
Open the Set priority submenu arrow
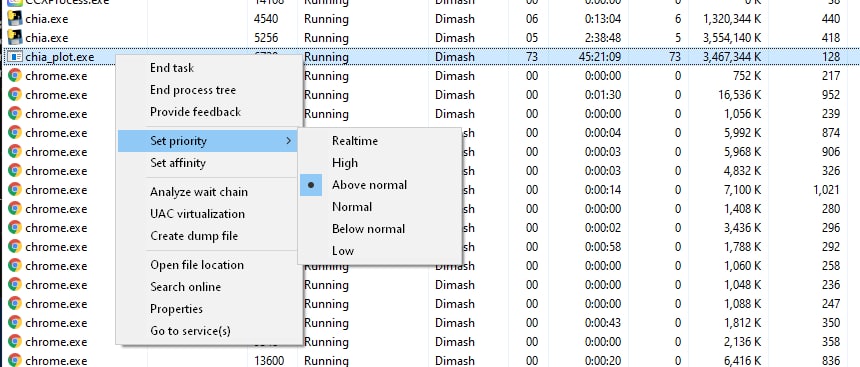(x=288, y=141)
